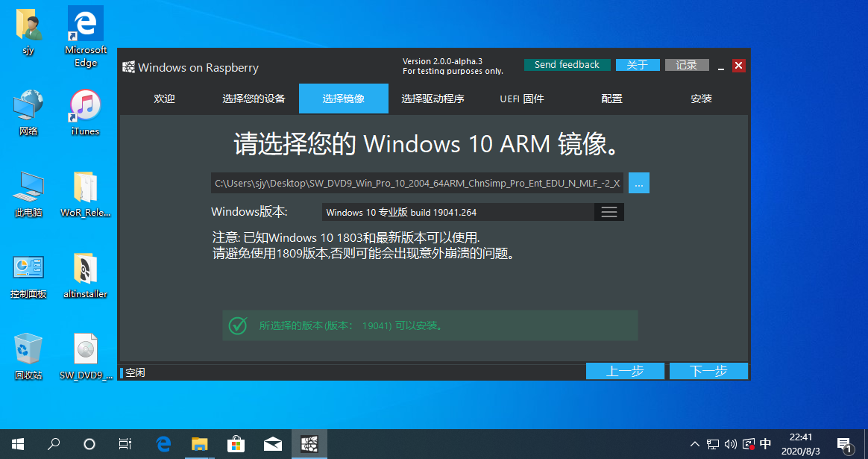Click the version 2.0.0-alpha.3 text
Viewport: 868px width, 459px height.
[x=442, y=61]
